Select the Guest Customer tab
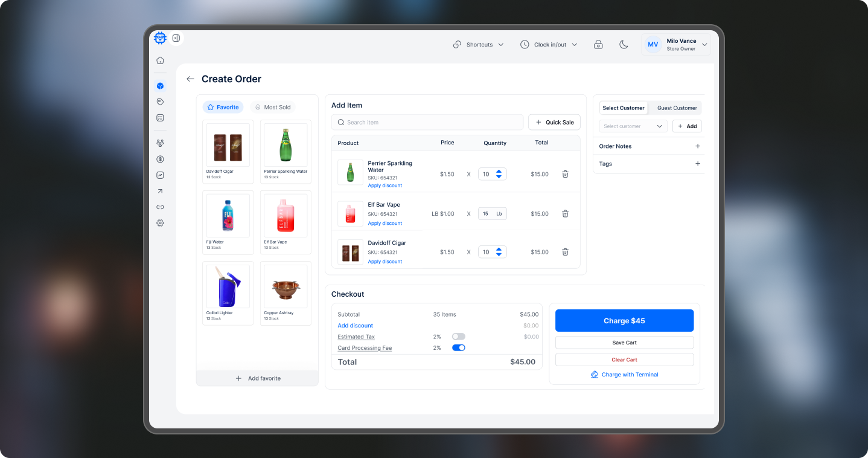Screen dimensions: 868x458 coord(677,108)
